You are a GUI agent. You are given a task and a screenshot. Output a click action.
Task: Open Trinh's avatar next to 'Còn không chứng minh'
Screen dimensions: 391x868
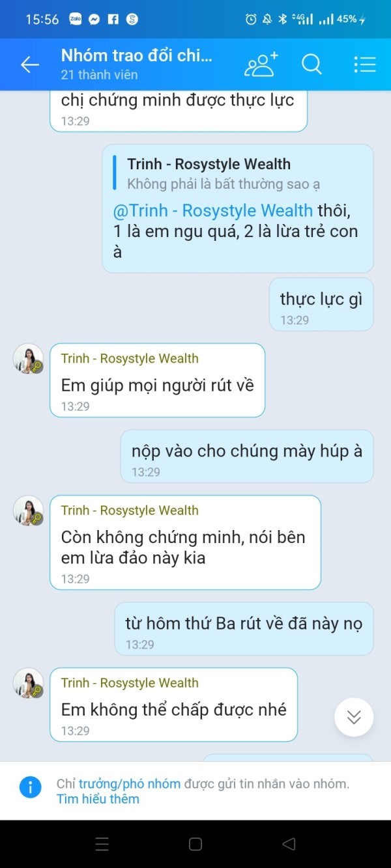[x=28, y=511]
